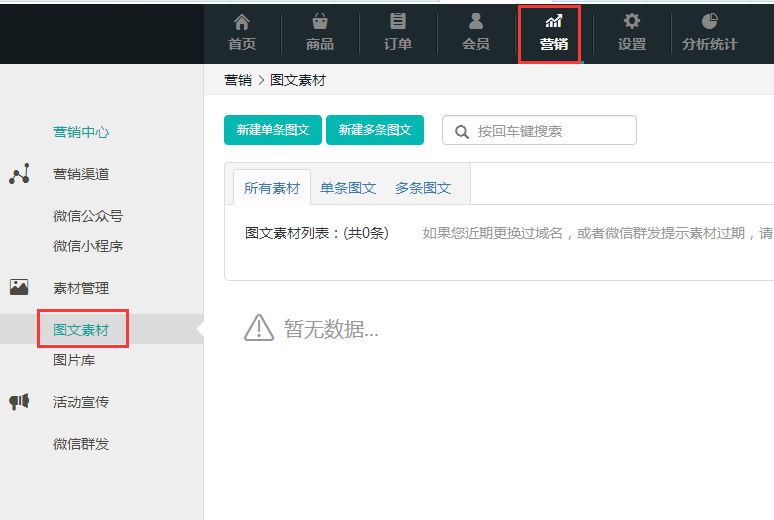Switch to the 多条图文 tab

point(423,188)
